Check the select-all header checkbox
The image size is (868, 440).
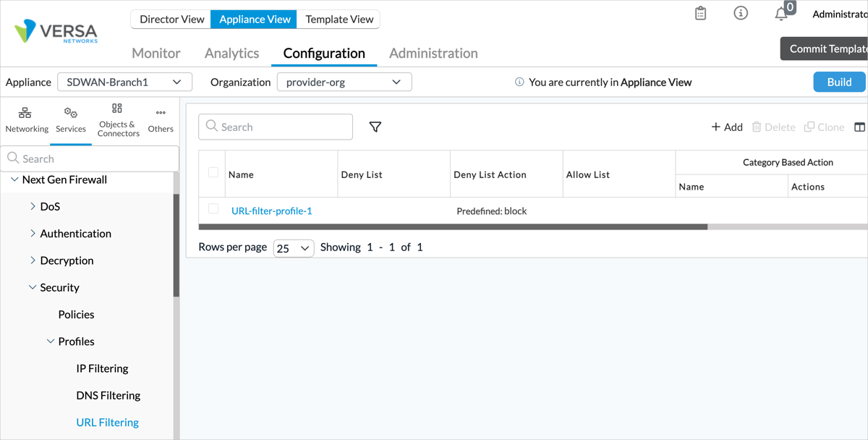click(x=213, y=172)
